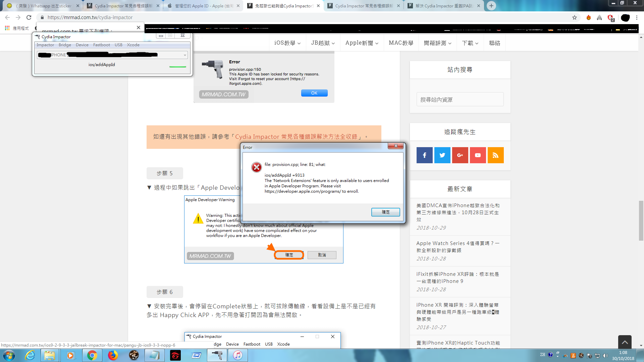Image resolution: width=644 pixels, height=362 pixels.
Task: Click the blue help tray icon
Action: coord(550,355)
